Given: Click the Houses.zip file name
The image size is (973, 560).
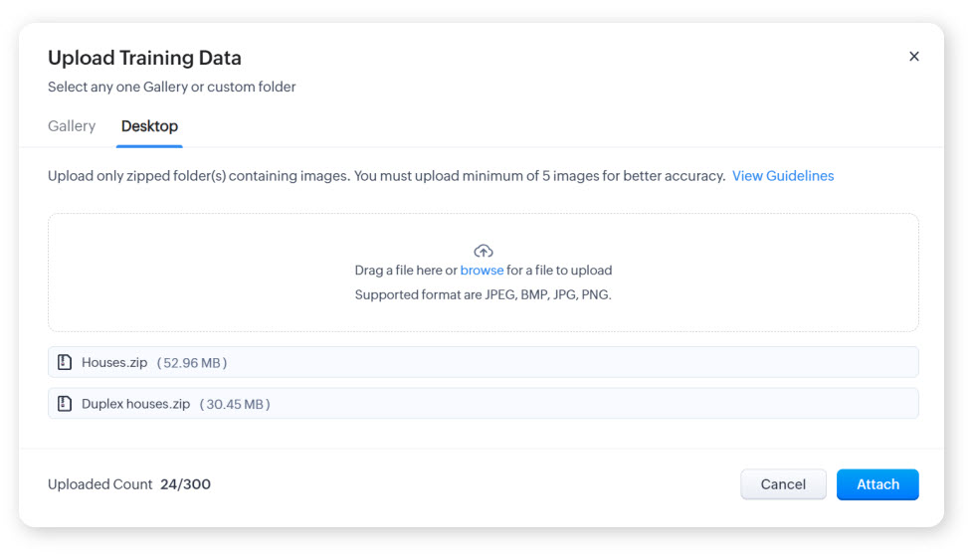Looking at the screenshot, I should click(114, 363).
